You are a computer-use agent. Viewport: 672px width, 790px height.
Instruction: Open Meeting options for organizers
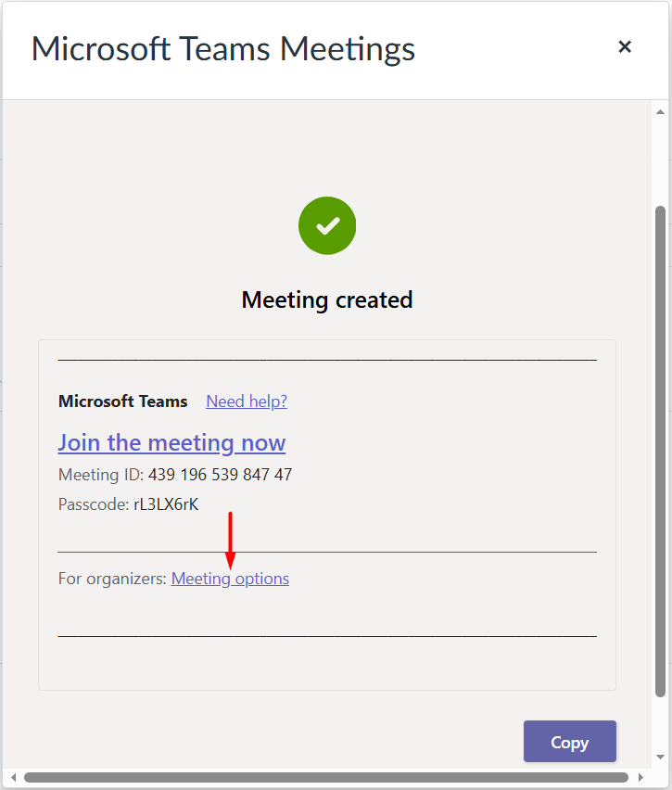tap(230, 579)
